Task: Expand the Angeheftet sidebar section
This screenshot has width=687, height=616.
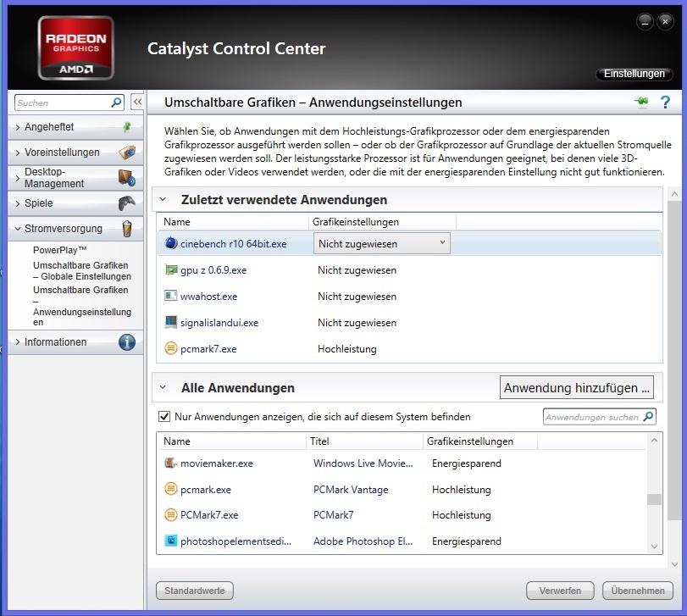Action: 18,127
